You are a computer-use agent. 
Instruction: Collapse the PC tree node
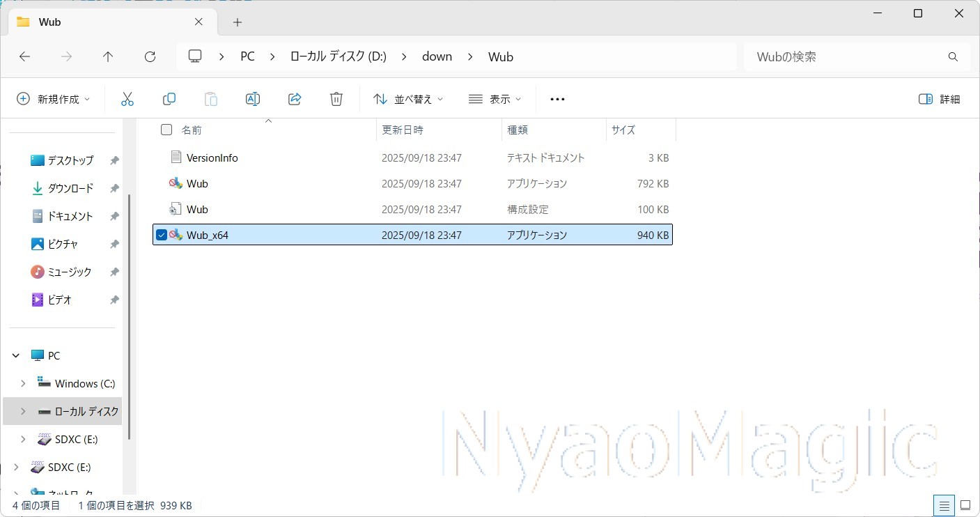pyautogui.click(x=16, y=355)
